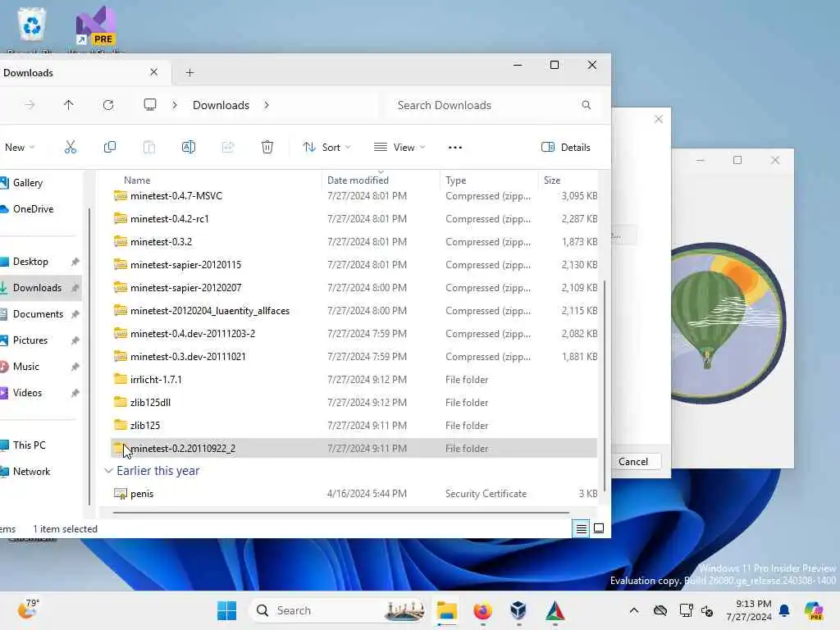The image size is (840, 630).
Task: Open the New dropdown menu
Action: pyautogui.click(x=19, y=148)
